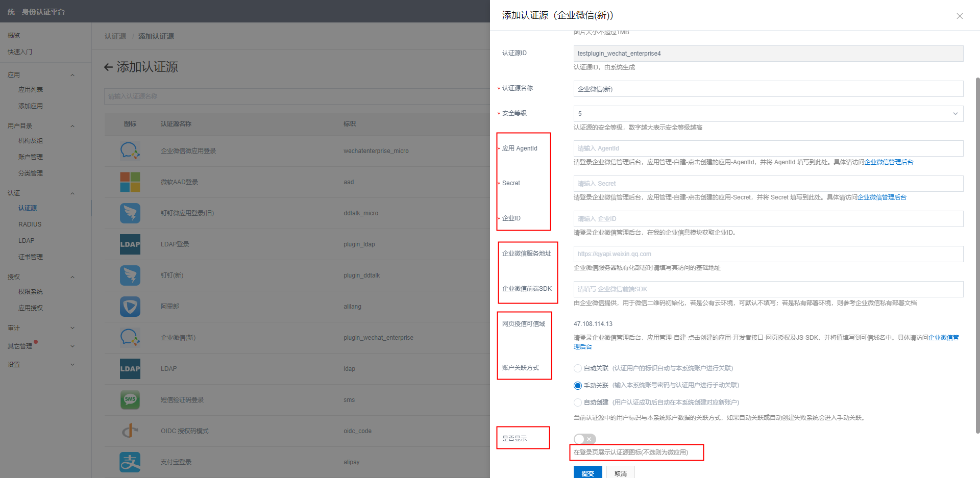
Task: Click the 取消 cancel button
Action: (x=620, y=472)
